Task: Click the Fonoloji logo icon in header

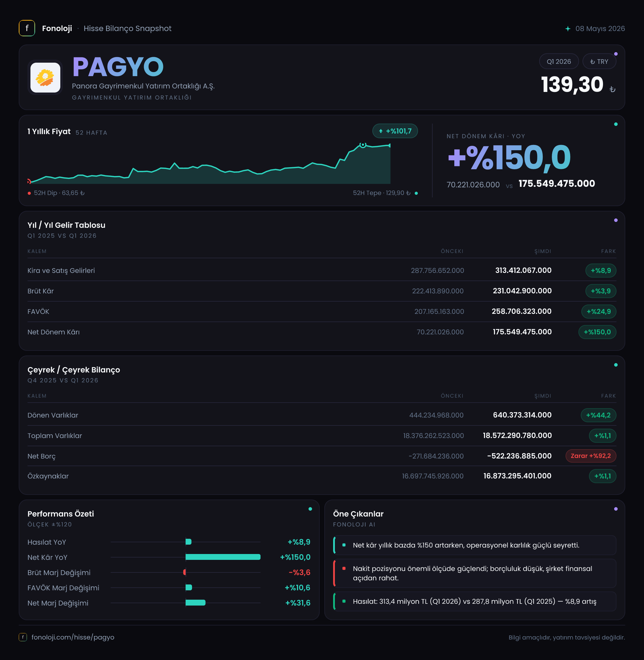Action: tap(27, 28)
